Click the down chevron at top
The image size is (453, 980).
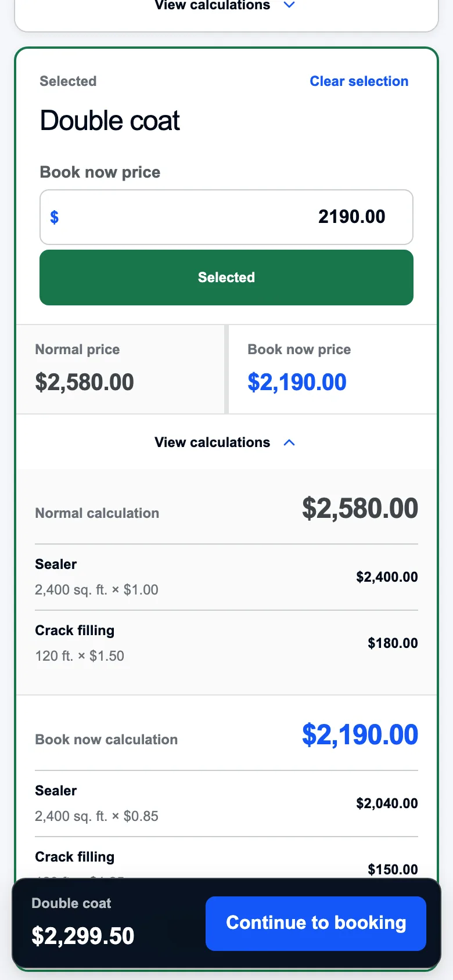click(289, 5)
